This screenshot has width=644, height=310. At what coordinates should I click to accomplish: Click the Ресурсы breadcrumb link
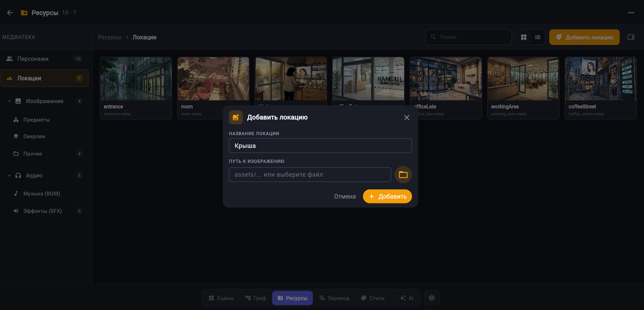[110, 37]
